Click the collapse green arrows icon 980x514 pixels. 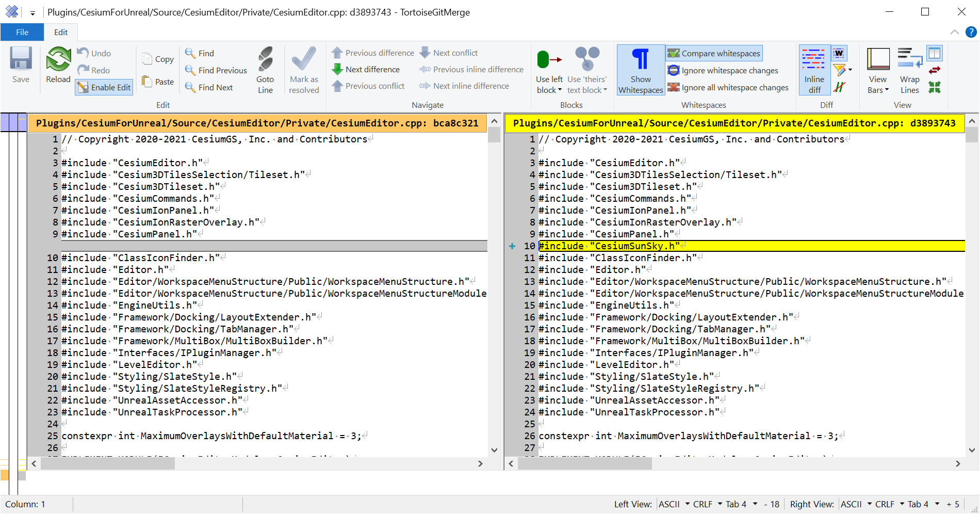[x=935, y=87]
